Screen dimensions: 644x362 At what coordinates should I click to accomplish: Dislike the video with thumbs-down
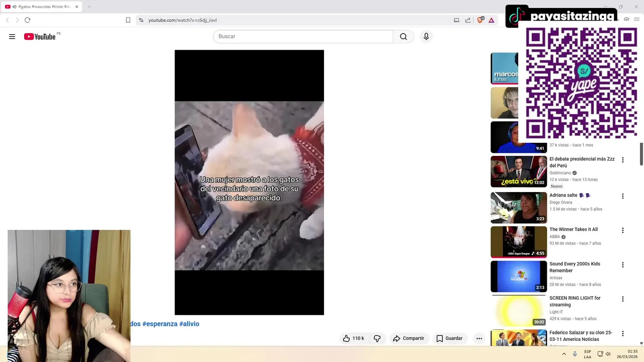[377, 338]
